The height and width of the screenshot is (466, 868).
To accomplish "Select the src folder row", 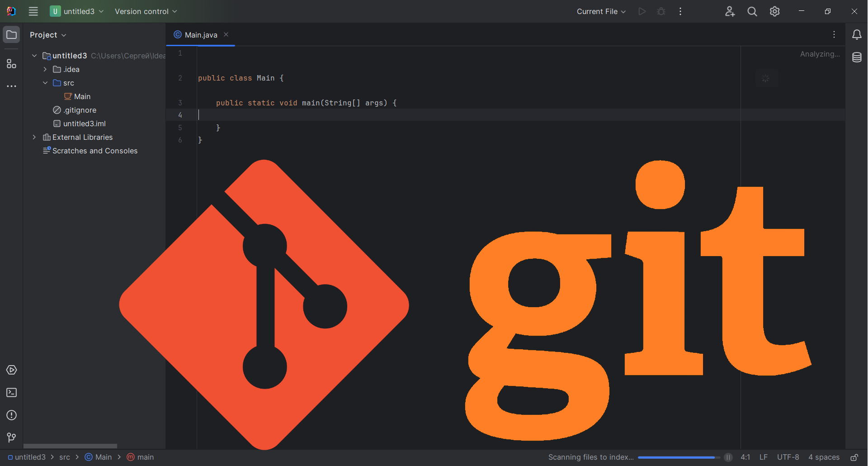I will click(x=94, y=83).
